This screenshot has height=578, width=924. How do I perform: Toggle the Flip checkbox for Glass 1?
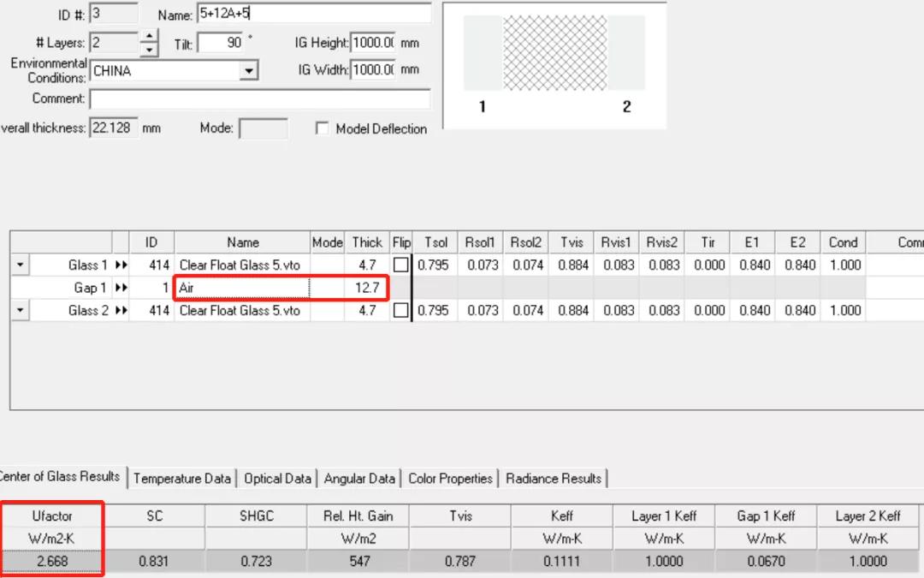tap(400, 265)
